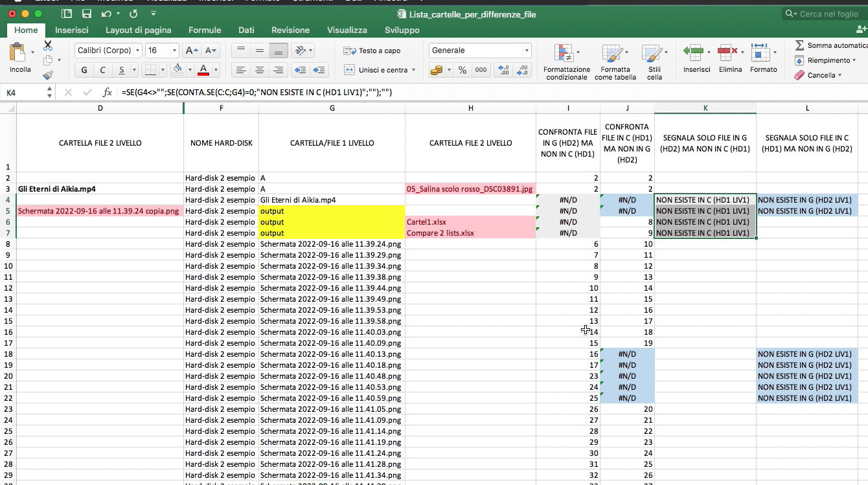Viewport: 868px width, 485px height.
Task: Select the Format Painter brush icon
Action: [x=48, y=75]
